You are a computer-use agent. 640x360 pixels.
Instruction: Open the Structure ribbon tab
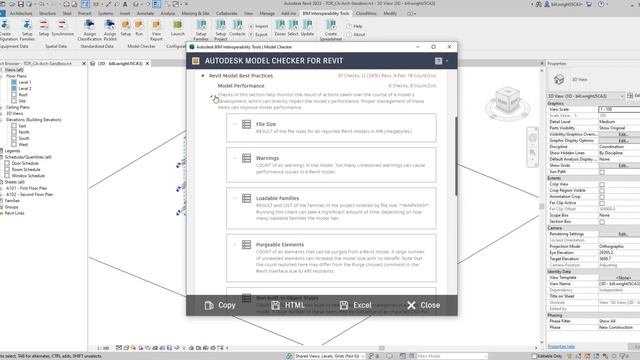coord(47,13)
